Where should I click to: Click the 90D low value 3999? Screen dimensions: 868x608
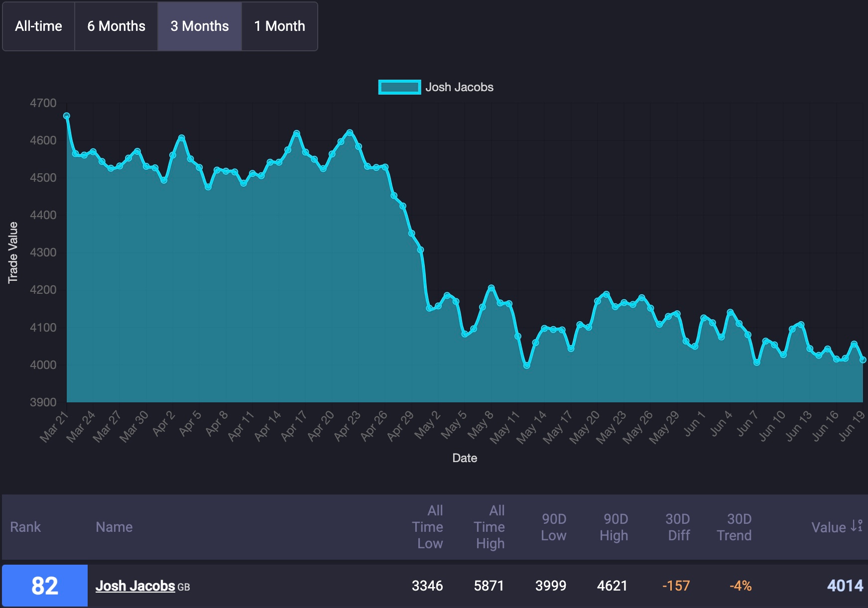[x=551, y=586]
